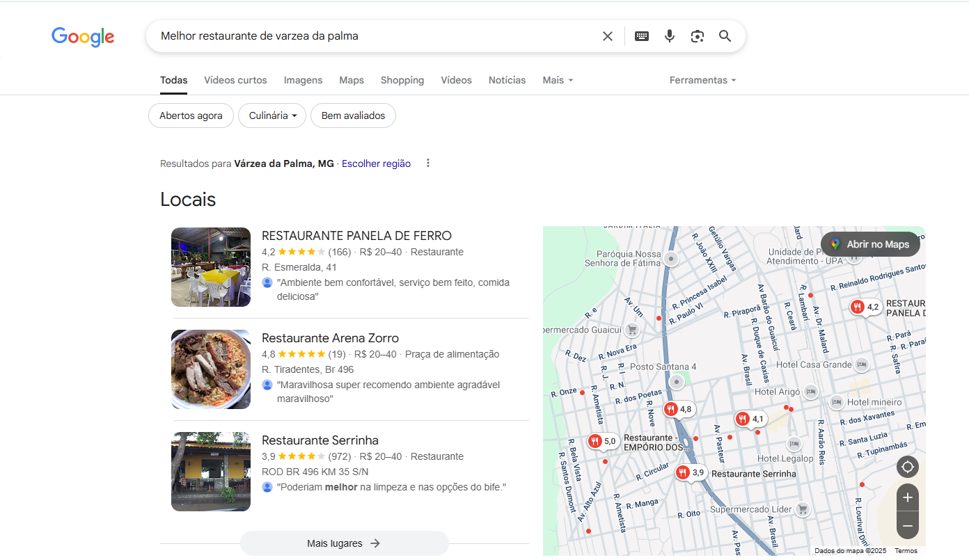
Task: Open the on-screen keyboard icon
Action: pos(642,36)
